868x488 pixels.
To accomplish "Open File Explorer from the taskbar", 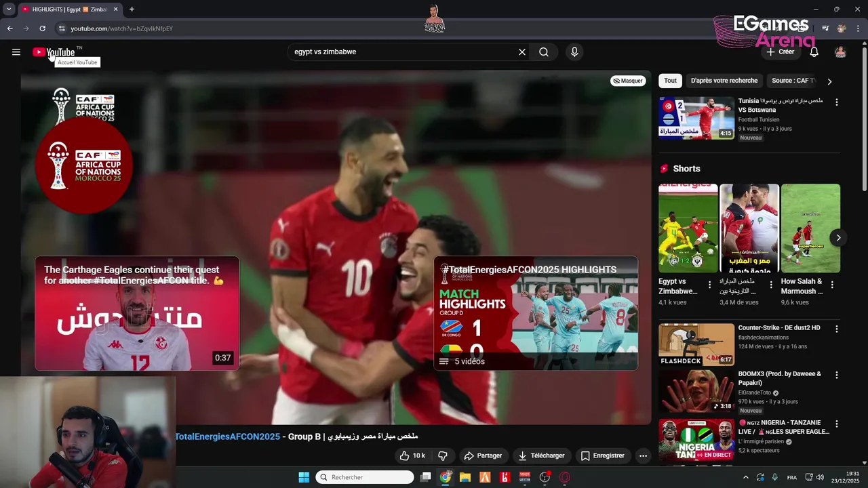I will tap(465, 477).
